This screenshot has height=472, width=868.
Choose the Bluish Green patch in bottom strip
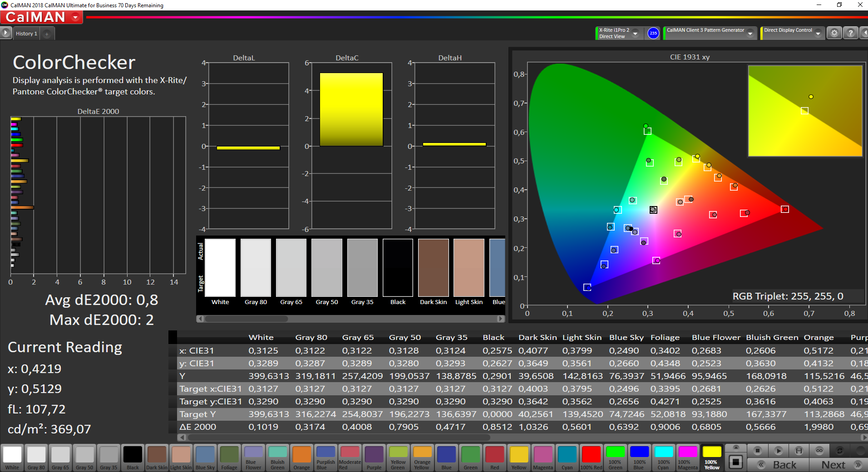[x=277, y=457]
